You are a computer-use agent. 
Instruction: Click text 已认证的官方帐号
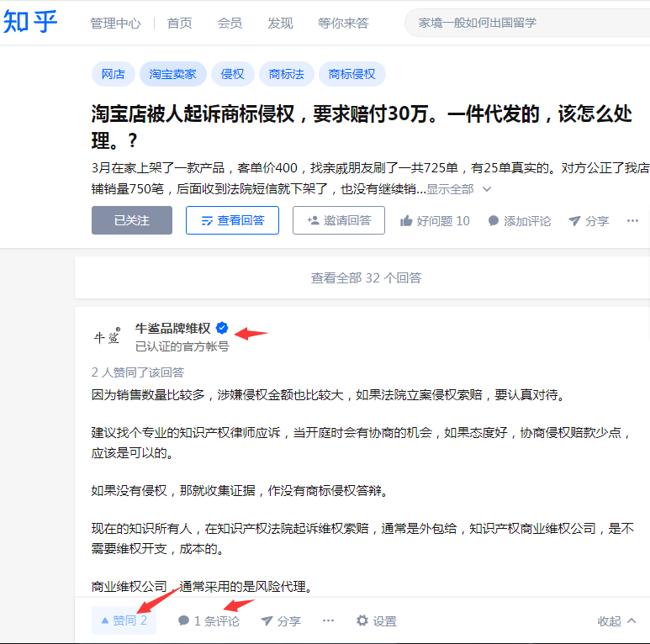[182, 346]
